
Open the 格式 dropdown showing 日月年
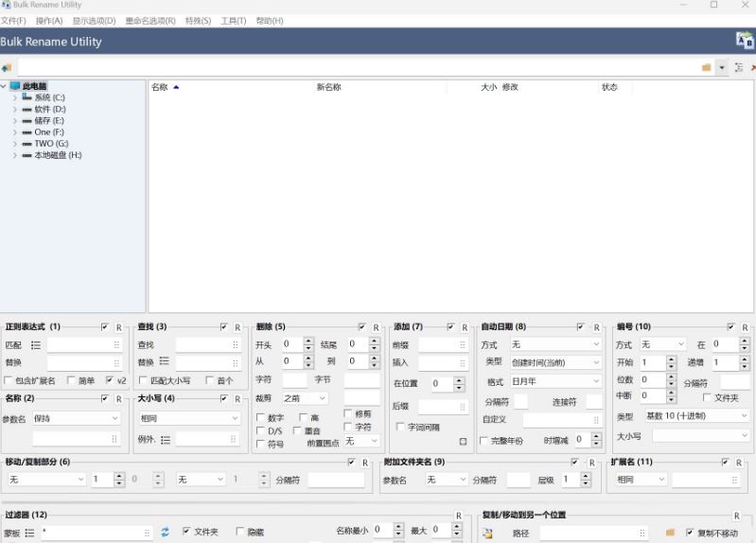[555, 381]
